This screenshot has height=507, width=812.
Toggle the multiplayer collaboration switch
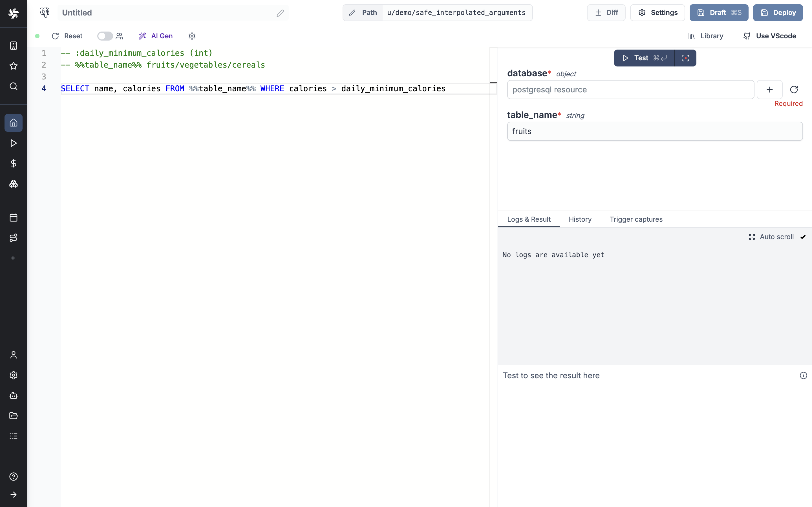tap(105, 36)
